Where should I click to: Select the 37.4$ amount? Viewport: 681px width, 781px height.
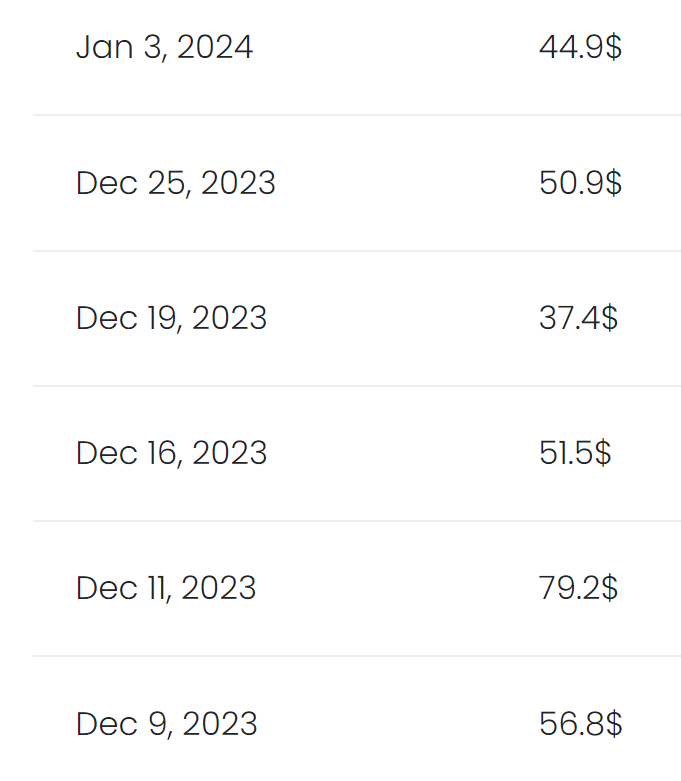(578, 318)
